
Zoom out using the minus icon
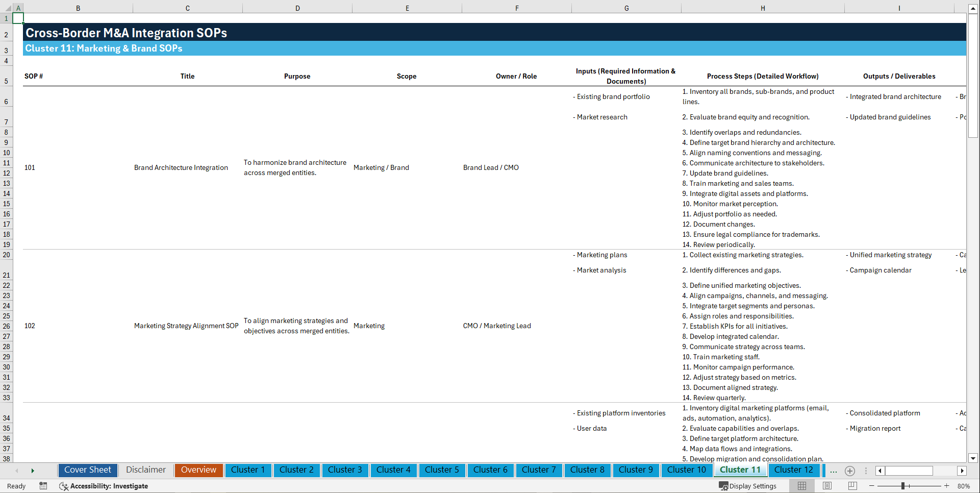click(x=872, y=486)
